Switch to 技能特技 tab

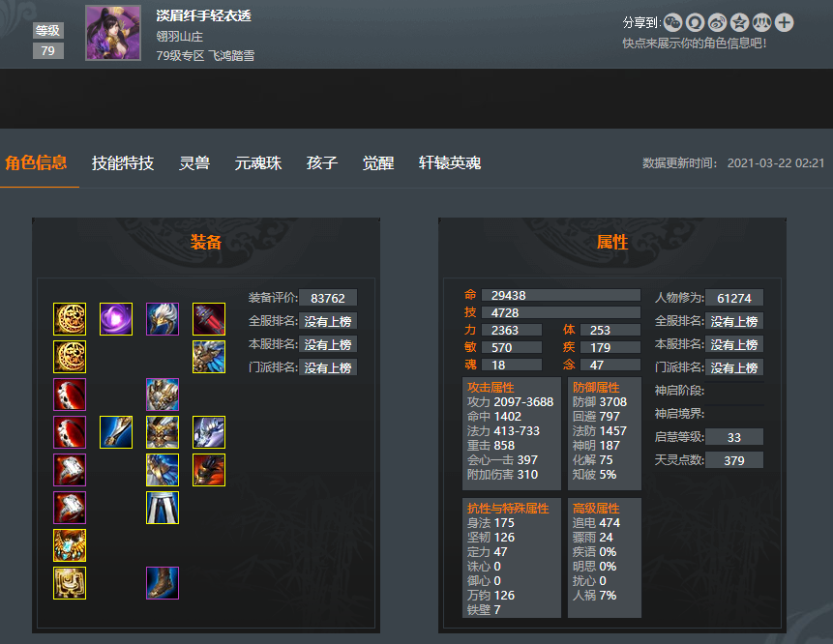click(x=123, y=163)
